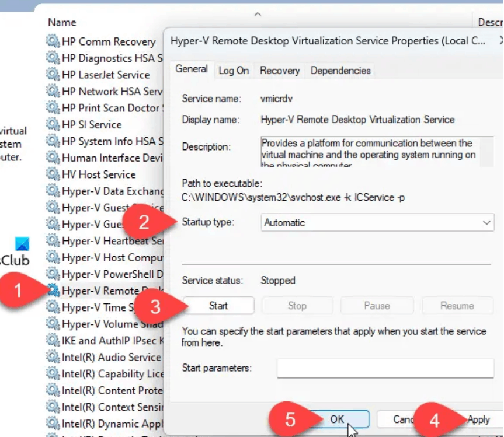
Task: Click the Intel(R) Content Protection service icon
Action: coord(53,391)
